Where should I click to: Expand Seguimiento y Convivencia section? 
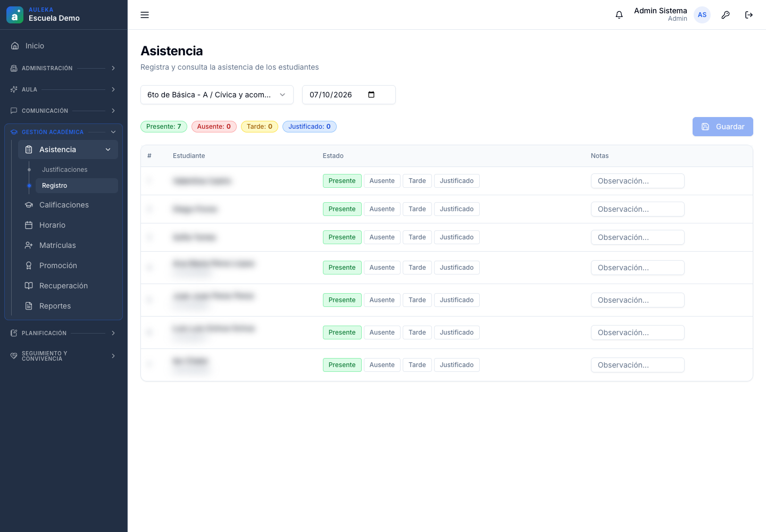(x=64, y=356)
